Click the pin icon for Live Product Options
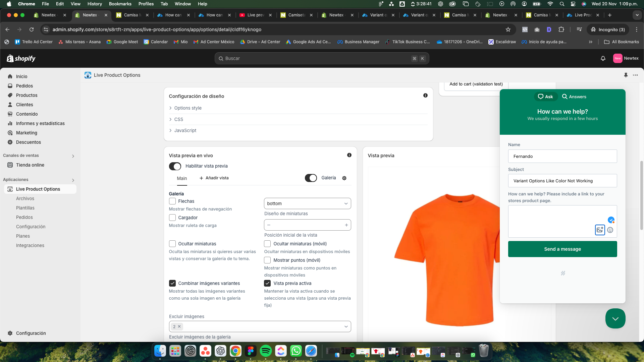The width and height of the screenshot is (644, 362). (x=626, y=75)
